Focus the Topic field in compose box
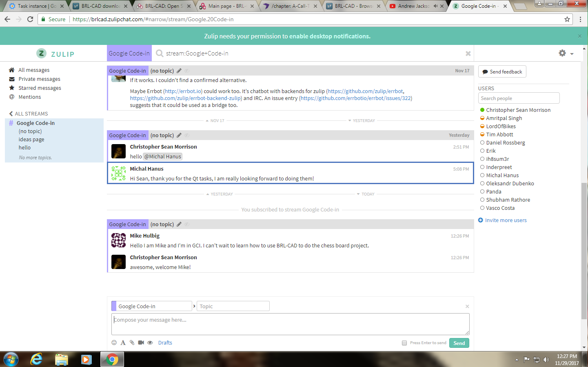The image size is (588, 367). click(233, 306)
